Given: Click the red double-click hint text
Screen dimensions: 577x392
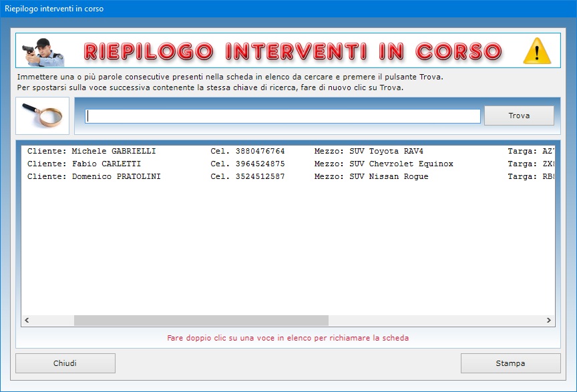Looking at the screenshot, I should click(288, 338).
